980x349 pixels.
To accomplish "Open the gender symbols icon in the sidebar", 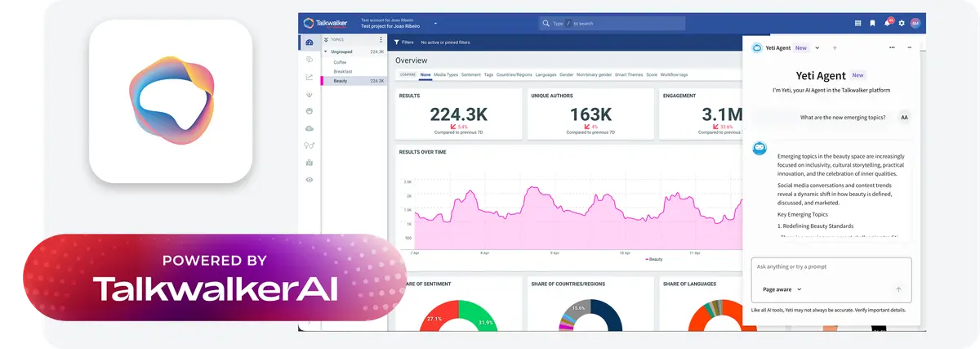I will pyautogui.click(x=310, y=145).
